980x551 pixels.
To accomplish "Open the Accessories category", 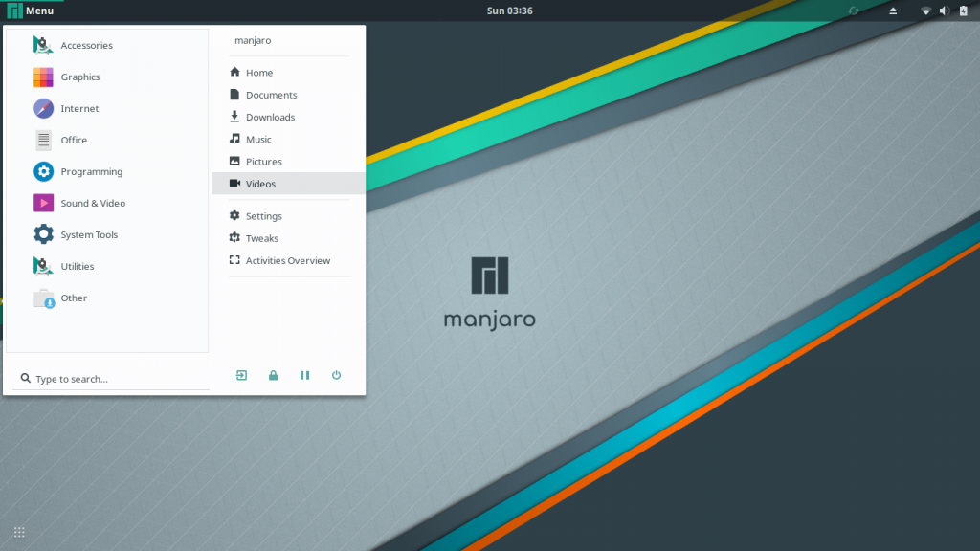I will 86,45.
